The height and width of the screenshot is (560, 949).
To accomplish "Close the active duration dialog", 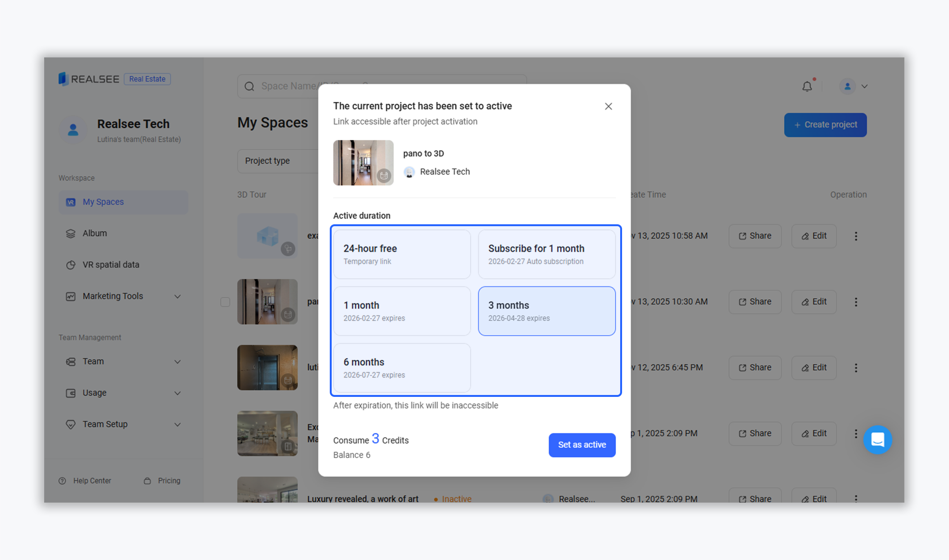I will (x=608, y=106).
